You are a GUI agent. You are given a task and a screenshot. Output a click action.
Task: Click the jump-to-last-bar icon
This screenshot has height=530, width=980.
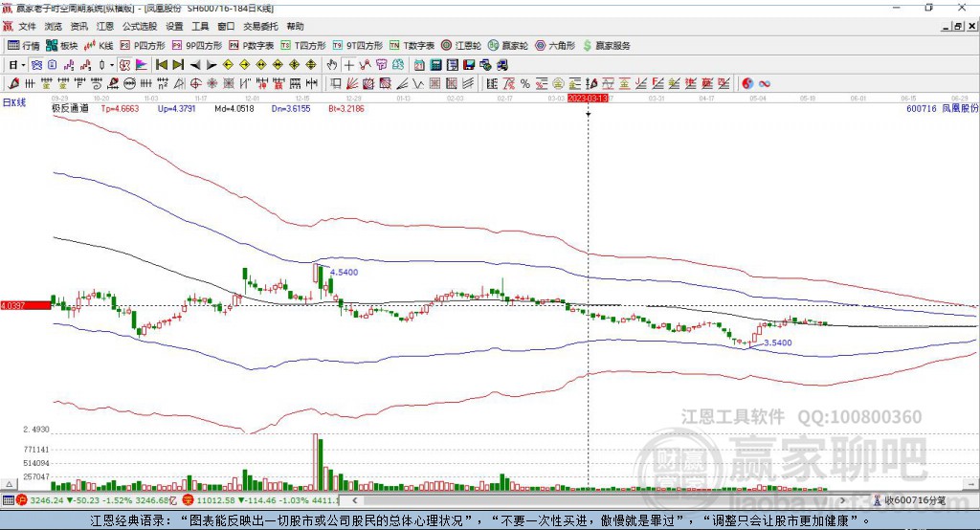tap(178, 65)
